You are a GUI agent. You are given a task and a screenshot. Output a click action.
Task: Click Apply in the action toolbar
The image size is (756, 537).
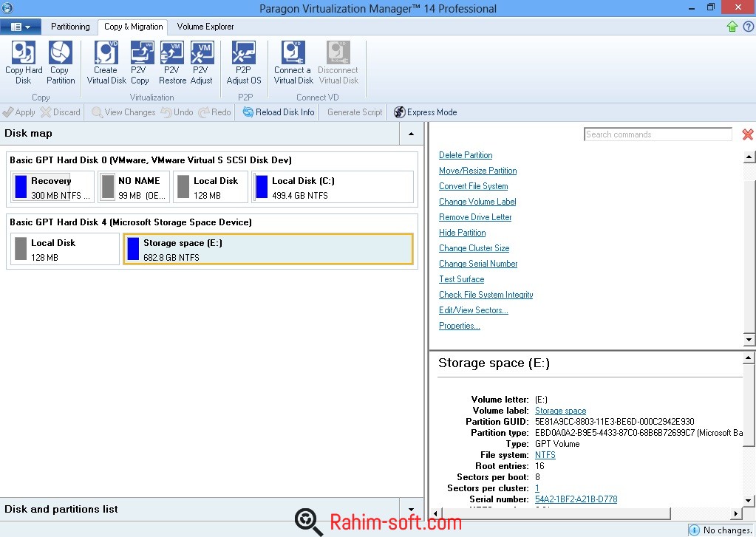(18, 112)
